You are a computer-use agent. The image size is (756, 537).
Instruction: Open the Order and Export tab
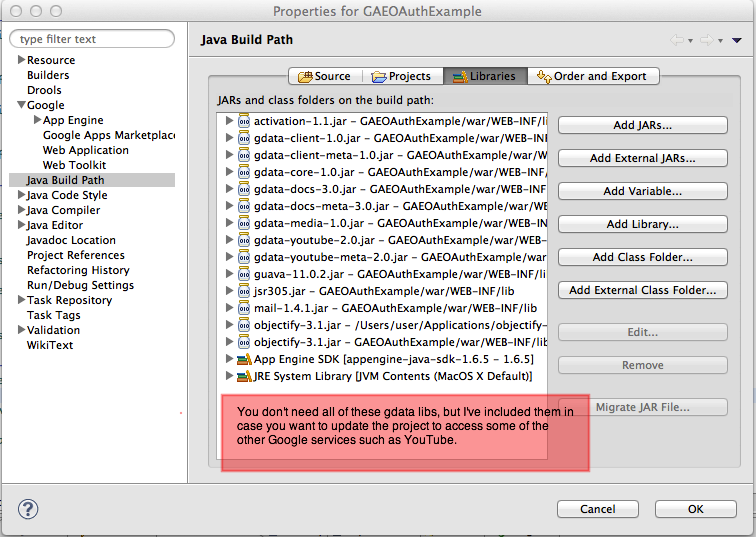(x=593, y=76)
